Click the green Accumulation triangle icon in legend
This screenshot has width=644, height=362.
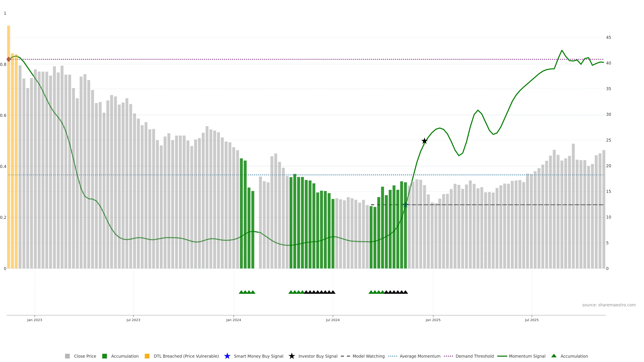pyautogui.click(x=554, y=356)
